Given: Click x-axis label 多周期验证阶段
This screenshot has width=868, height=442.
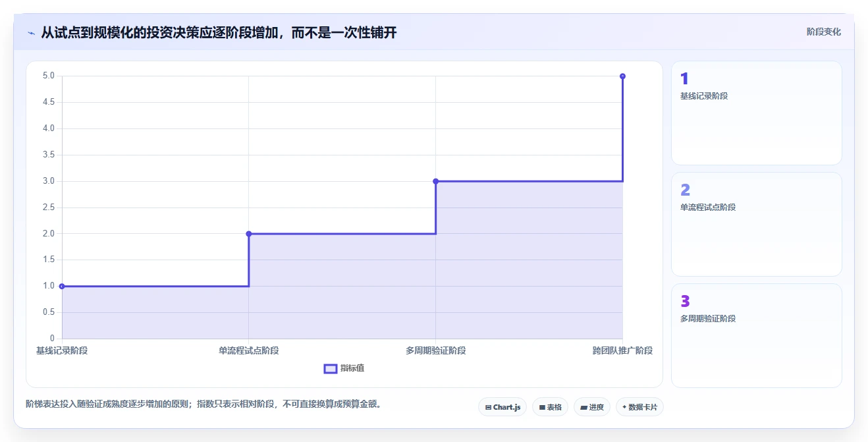Looking at the screenshot, I should click(x=435, y=350).
